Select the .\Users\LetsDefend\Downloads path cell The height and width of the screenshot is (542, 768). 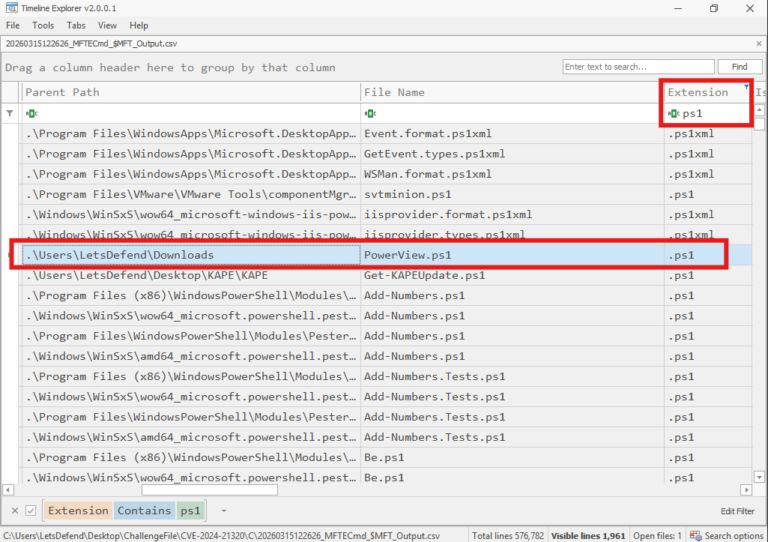(x=191, y=255)
